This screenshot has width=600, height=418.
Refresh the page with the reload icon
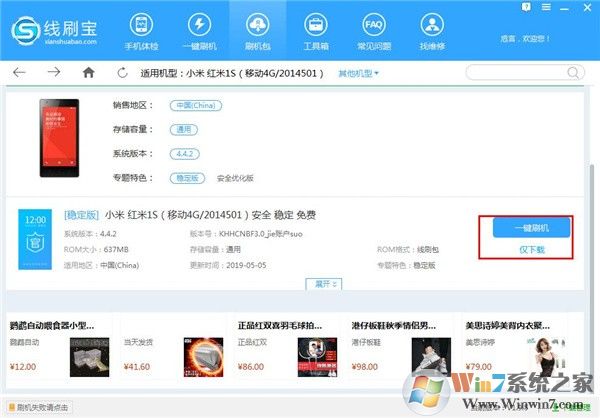coord(122,72)
